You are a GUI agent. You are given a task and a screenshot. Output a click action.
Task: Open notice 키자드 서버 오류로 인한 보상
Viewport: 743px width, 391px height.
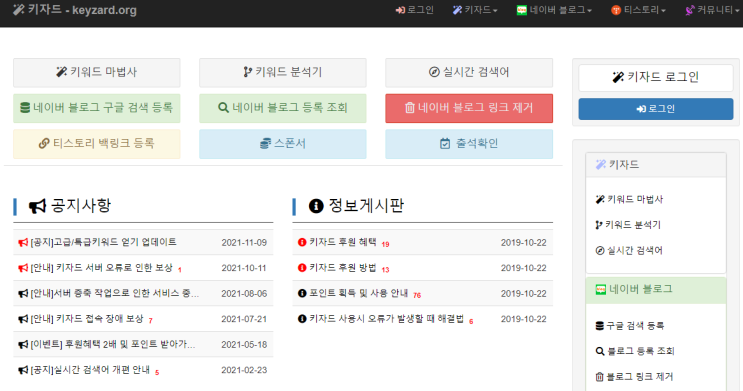[x=101, y=268]
